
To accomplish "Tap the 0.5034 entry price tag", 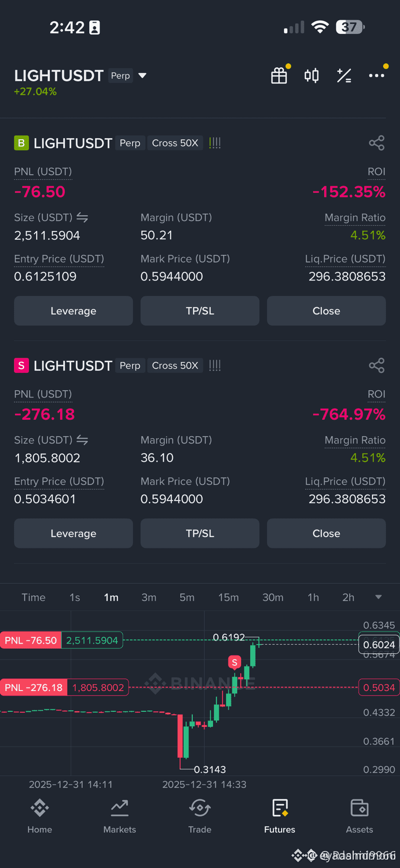I will pos(379,688).
